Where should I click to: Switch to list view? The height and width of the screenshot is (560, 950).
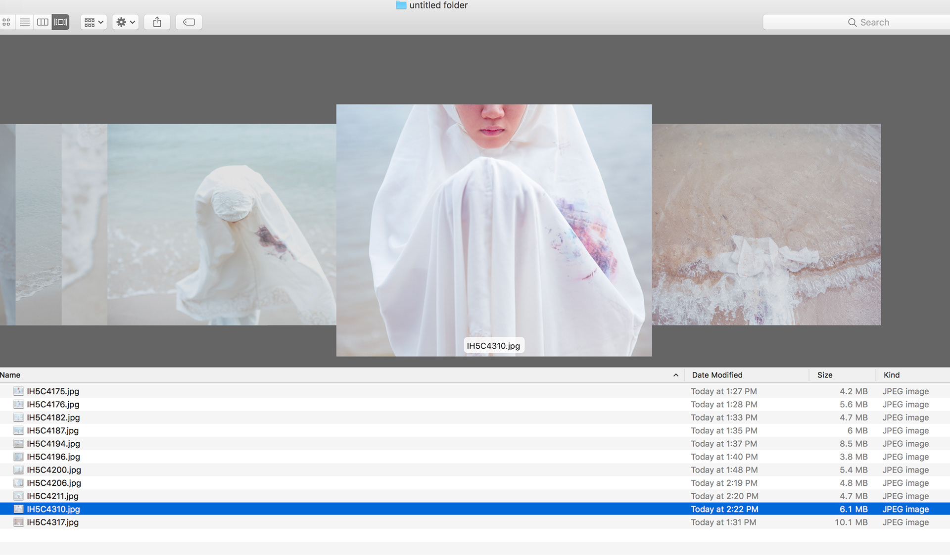tap(24, 22)
